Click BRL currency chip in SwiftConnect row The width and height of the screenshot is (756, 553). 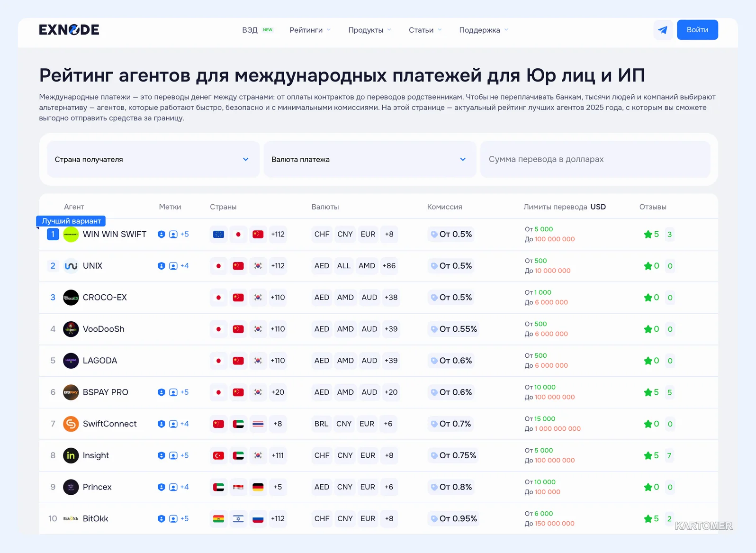(321, 424)
